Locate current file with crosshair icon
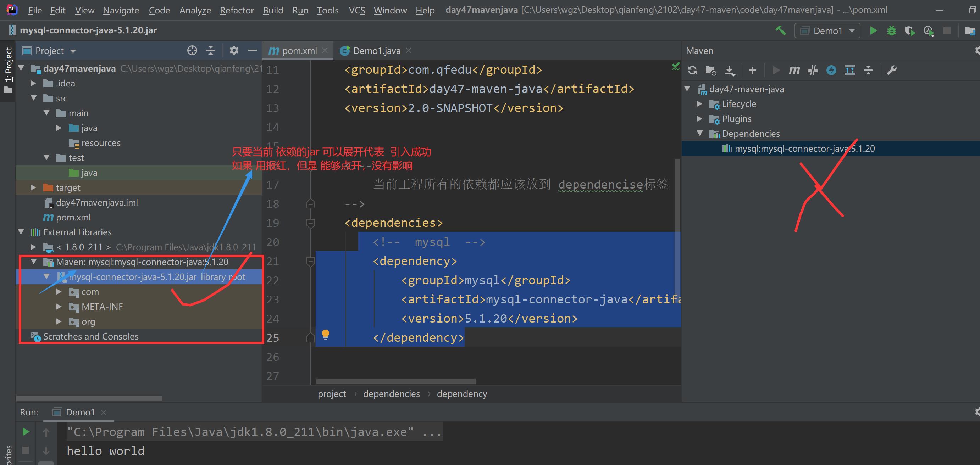 pos(192,51)
